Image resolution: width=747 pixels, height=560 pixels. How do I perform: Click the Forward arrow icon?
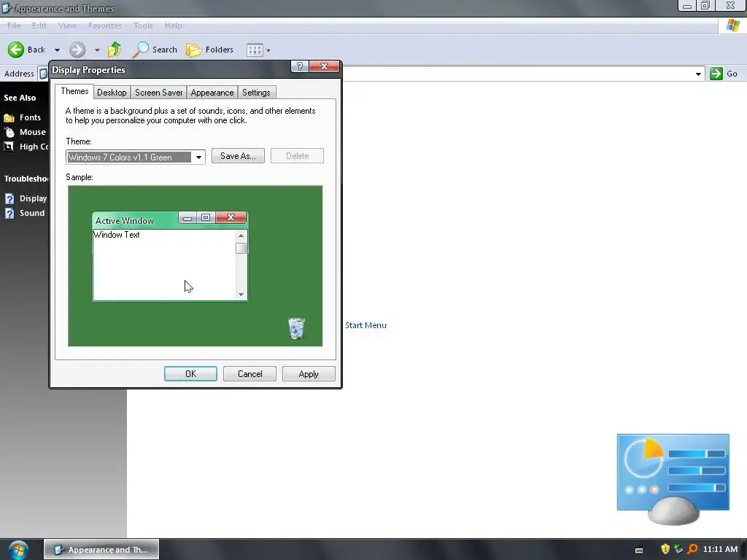[77, 50]
